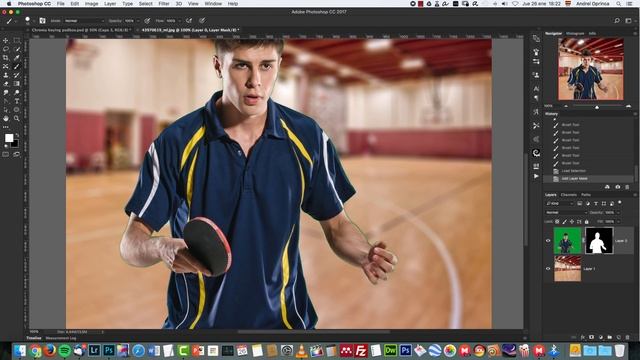Hide Layer 1 with the eye icon

pyautogui.click(x=548, y=269)
